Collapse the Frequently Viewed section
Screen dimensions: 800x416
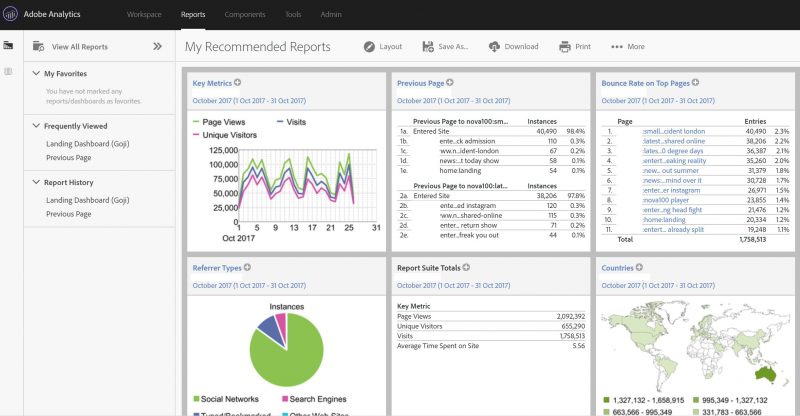tap(36, 126)
